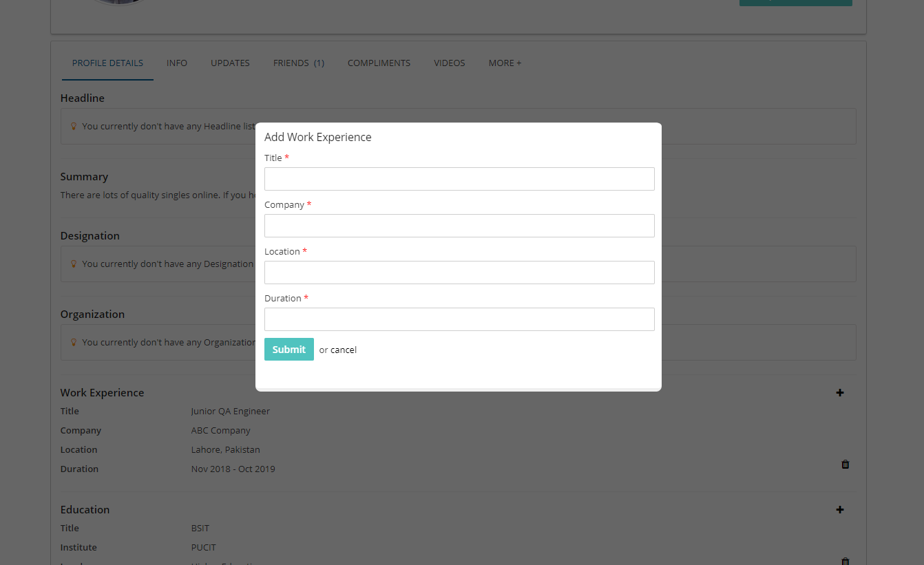Screen dimensions: 924x565
Task: Click the lightbulb icon in Designation notice
Action: pos(74,264)
